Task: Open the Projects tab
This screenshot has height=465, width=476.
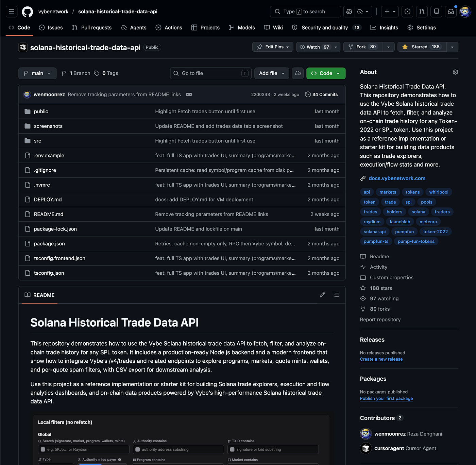Action: 205,28
